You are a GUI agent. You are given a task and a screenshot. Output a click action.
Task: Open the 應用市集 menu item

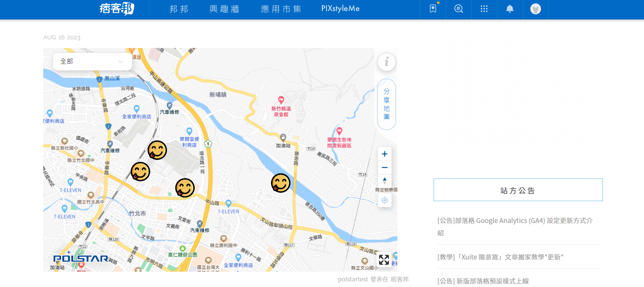281,9
